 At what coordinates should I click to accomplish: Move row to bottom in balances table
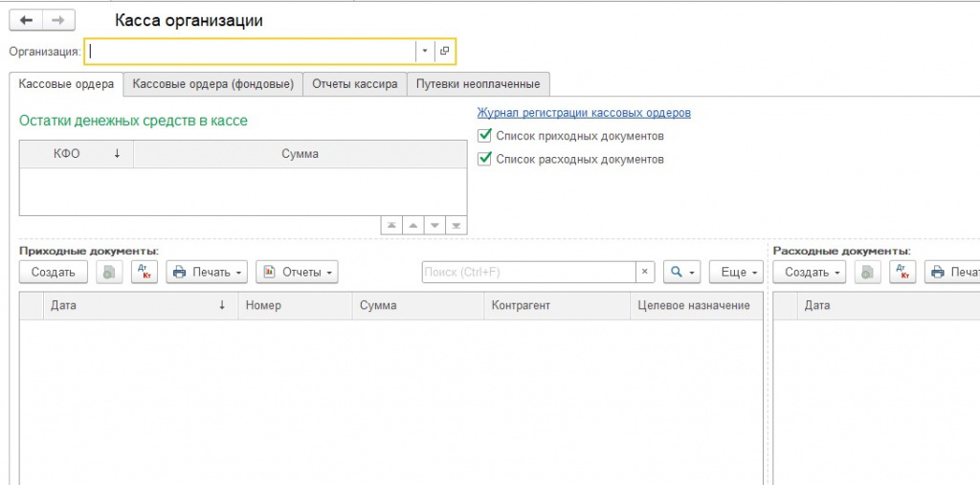click(457, 226)
